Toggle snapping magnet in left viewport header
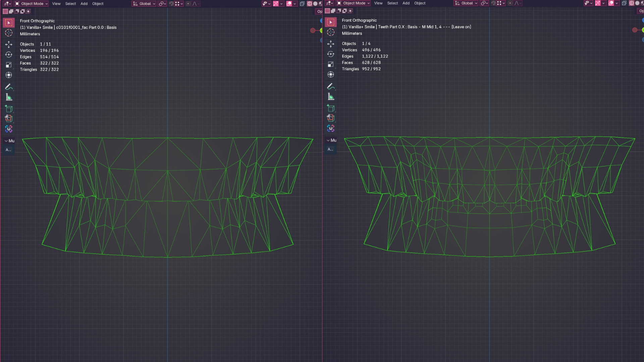 tap(171, 4)
